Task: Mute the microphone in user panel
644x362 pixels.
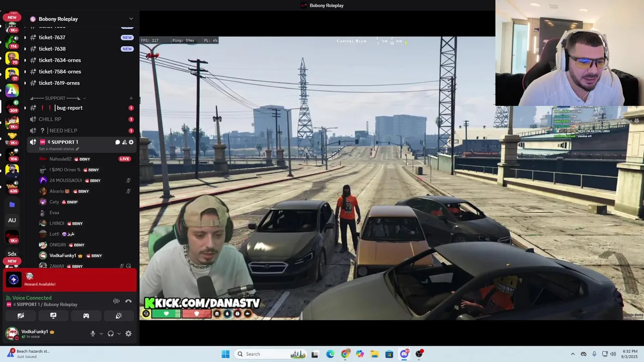Action: point(93,333)
